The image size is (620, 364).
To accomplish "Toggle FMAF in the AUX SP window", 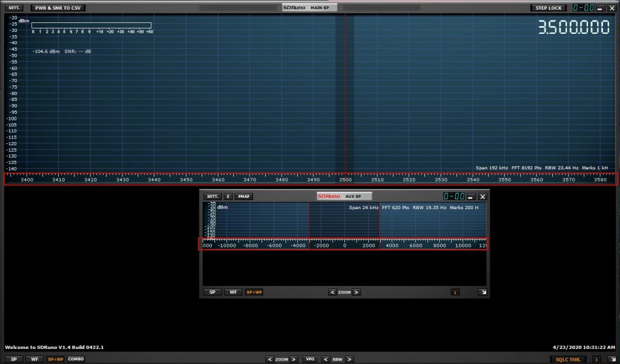I will point(243,197).
